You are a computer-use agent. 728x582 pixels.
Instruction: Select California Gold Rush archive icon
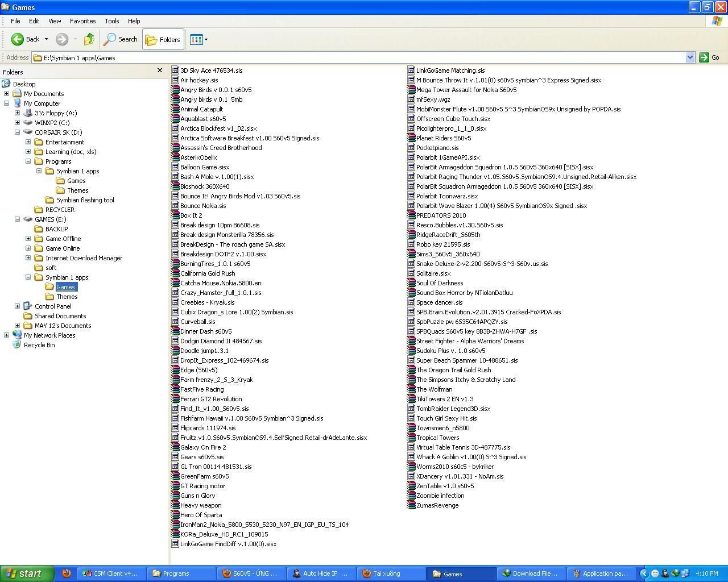tap(175, 273)
